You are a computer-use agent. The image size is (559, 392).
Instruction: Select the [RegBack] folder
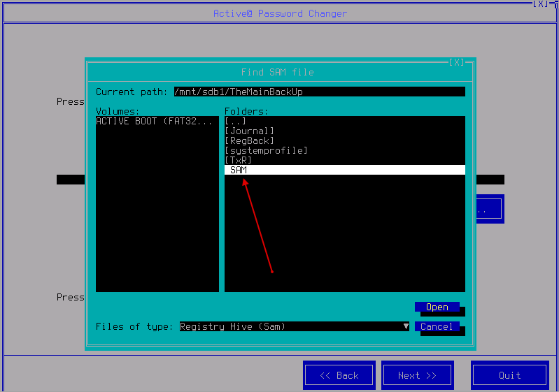coord(345,140)
